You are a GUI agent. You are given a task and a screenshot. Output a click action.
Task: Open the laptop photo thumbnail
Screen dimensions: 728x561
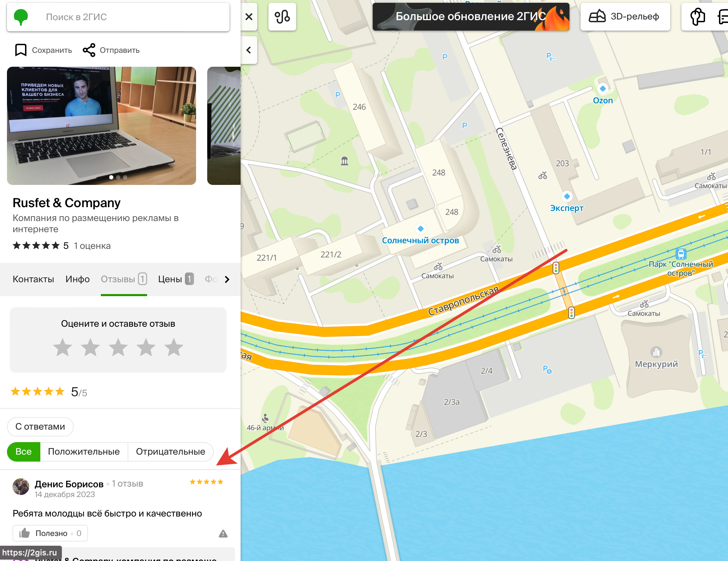coord(102,126)
